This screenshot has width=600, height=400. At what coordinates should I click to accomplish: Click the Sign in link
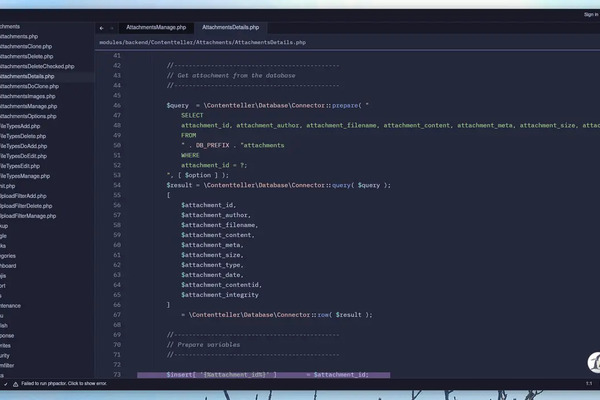[589, 15]
